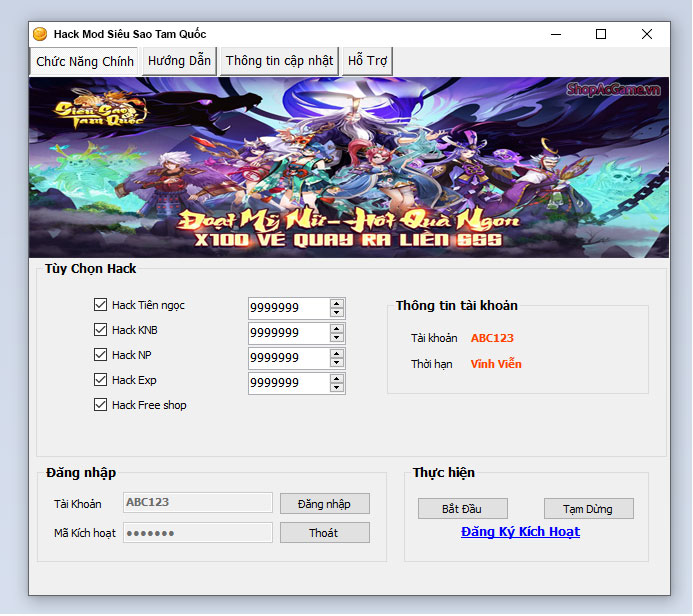The height and width of the screenshot is (616, 693).
Task: Decrease Hack Exp value with down arrow
Action: click(x=337, y=388)
